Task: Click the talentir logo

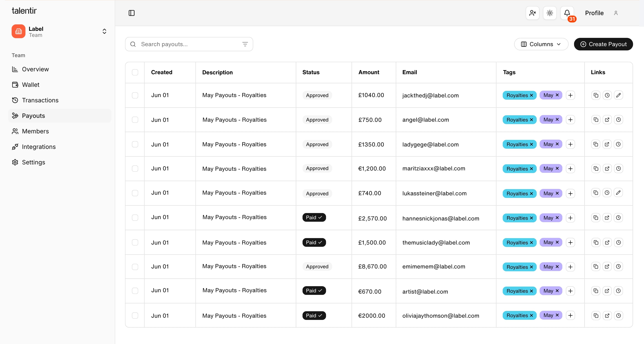Action: (24, 11)
